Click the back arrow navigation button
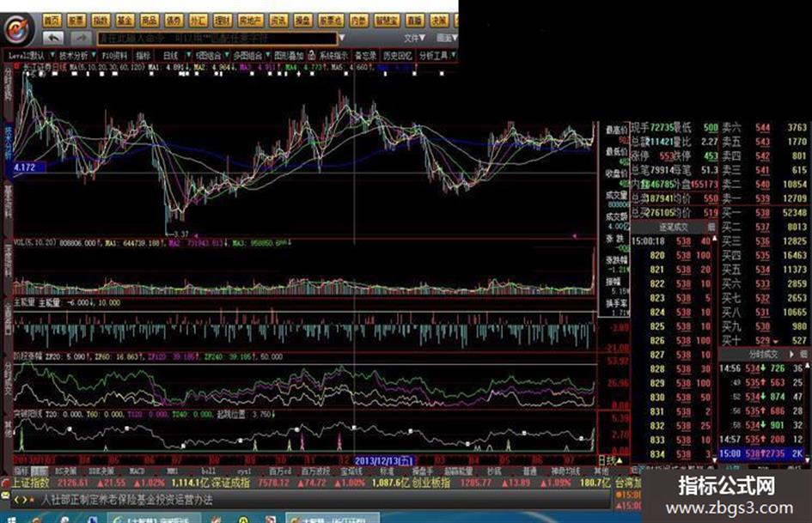 [53, 38]
